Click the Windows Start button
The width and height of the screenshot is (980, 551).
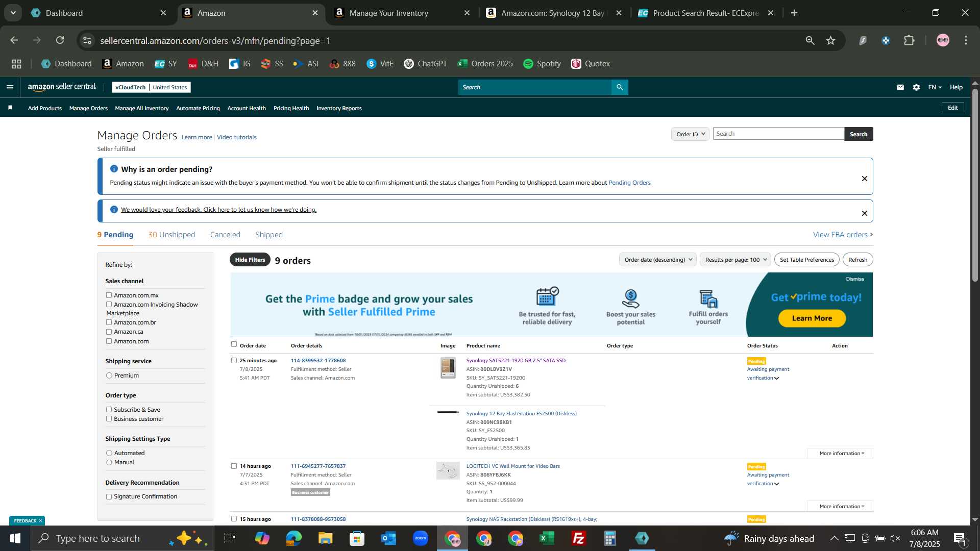point(15,538)
